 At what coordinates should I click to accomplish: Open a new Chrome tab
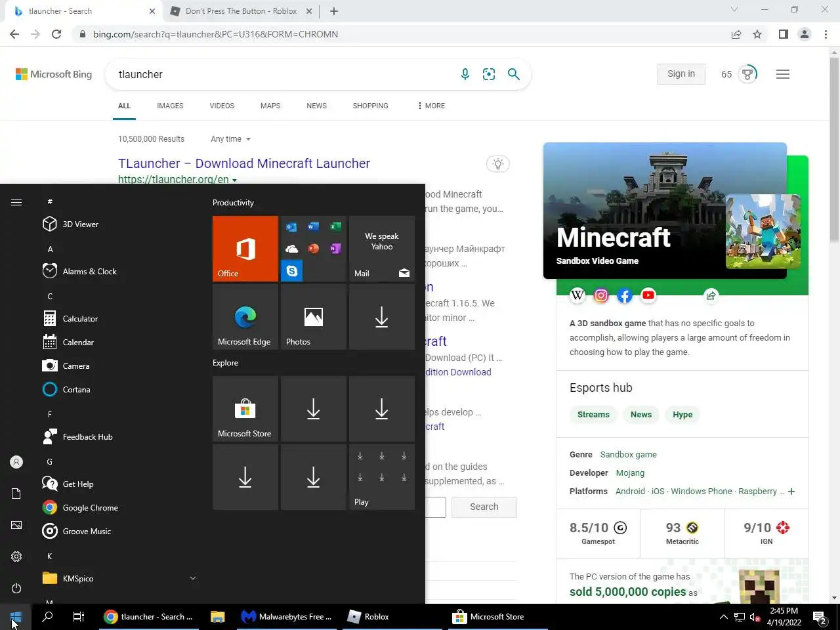[x=334, y=11]
